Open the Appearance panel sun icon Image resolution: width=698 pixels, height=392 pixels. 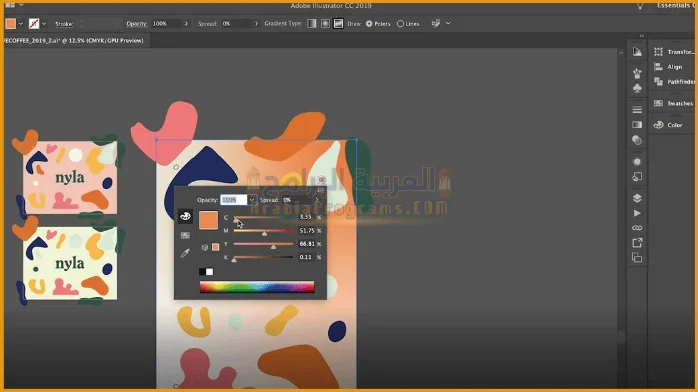point(637,162)
